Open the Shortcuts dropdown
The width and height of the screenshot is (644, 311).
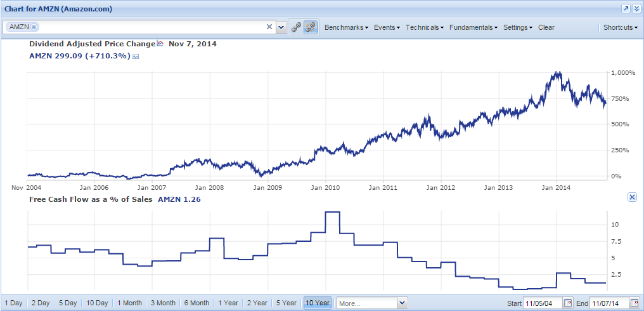(x=621, y=27)
